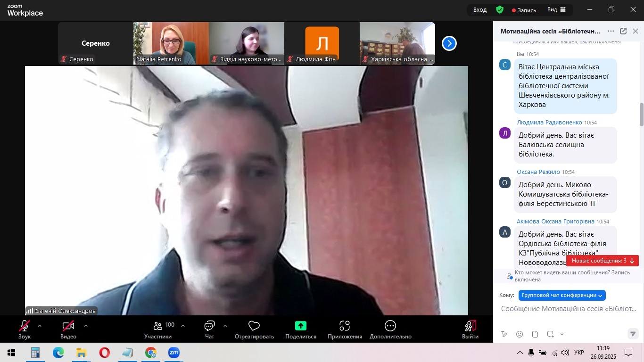
Task: Click the message 'Вітає Центральна міська бібліотека...'
Action: point(565,86)
